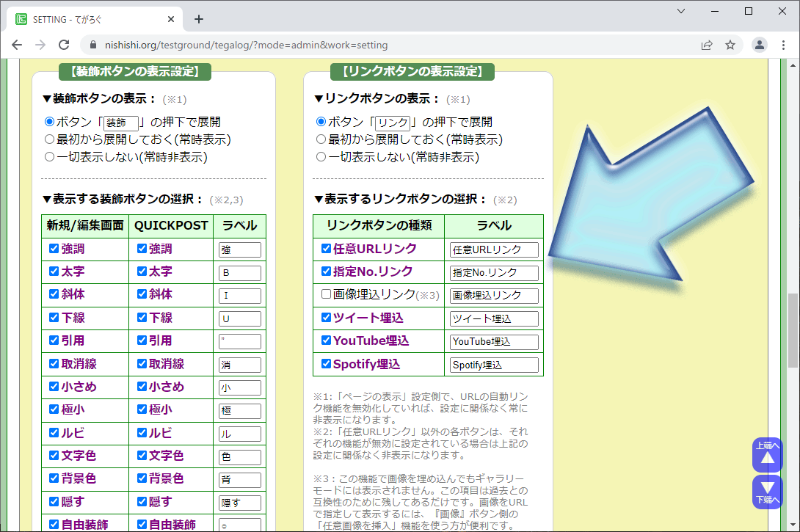Select リンク button 押下で展開 radio
The width and height of the screenshot is (800, 532).
point(321,121)
